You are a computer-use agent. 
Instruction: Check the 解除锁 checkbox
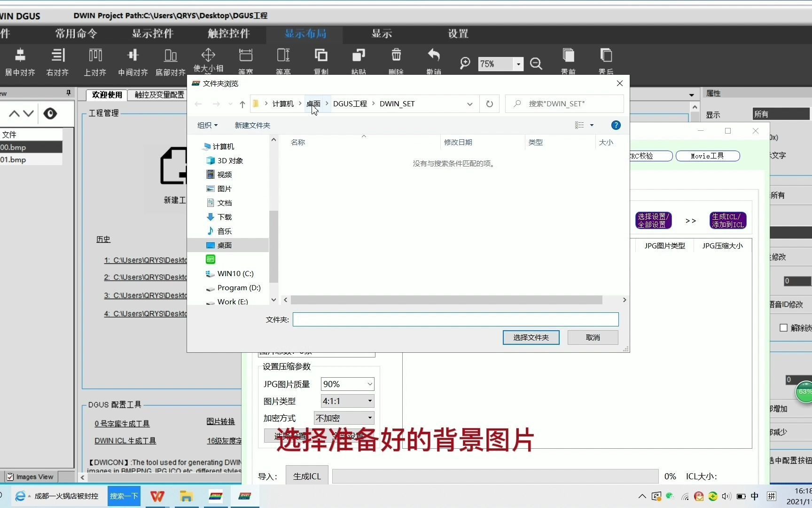point(783,328)
